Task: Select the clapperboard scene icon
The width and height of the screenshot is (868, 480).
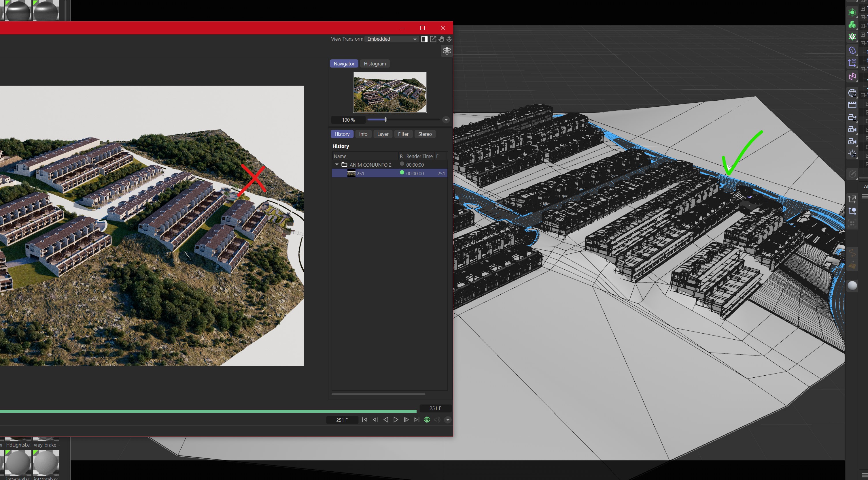Action: 852,105
